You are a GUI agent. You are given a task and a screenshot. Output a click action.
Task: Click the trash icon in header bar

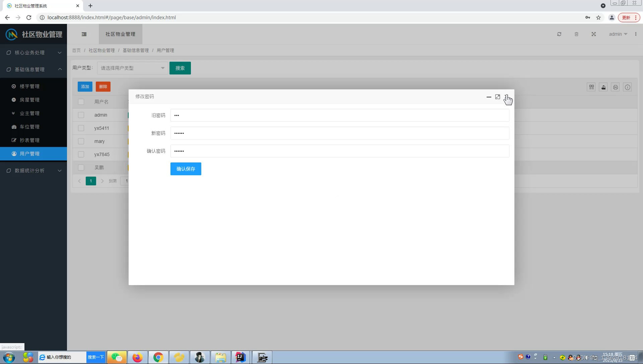[576, 34]
